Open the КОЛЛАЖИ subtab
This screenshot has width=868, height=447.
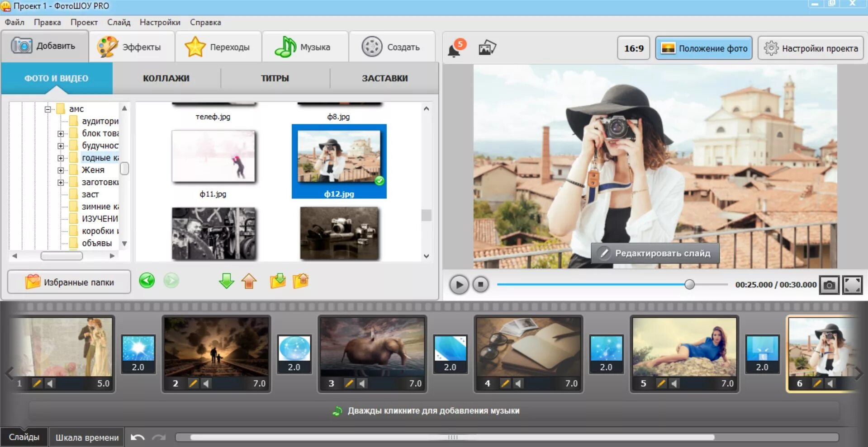pyautogui.click(x=166, y=78)
